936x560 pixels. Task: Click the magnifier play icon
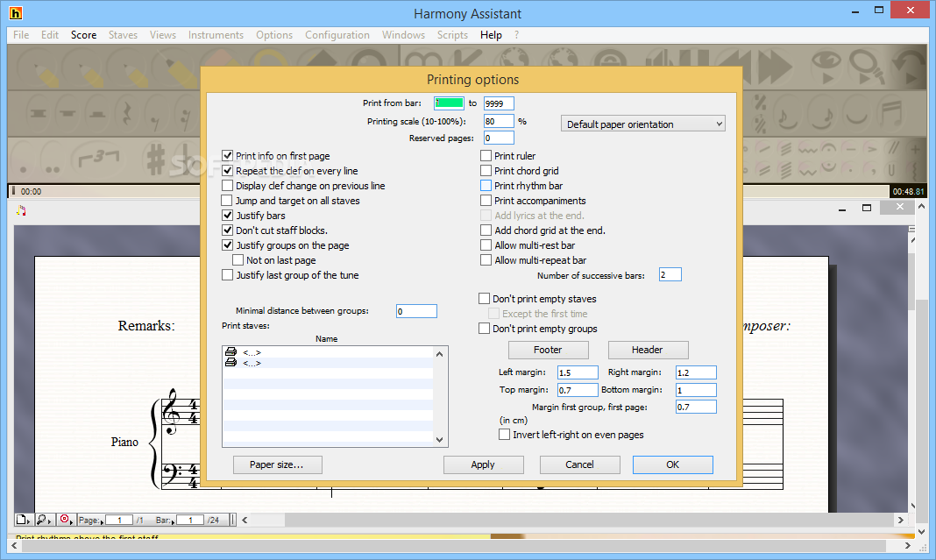866,67
